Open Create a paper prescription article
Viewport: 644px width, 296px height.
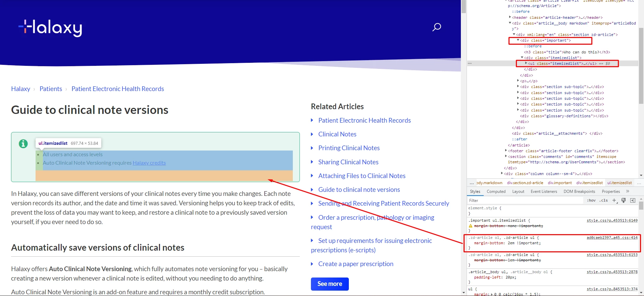[x=356, y=264]
